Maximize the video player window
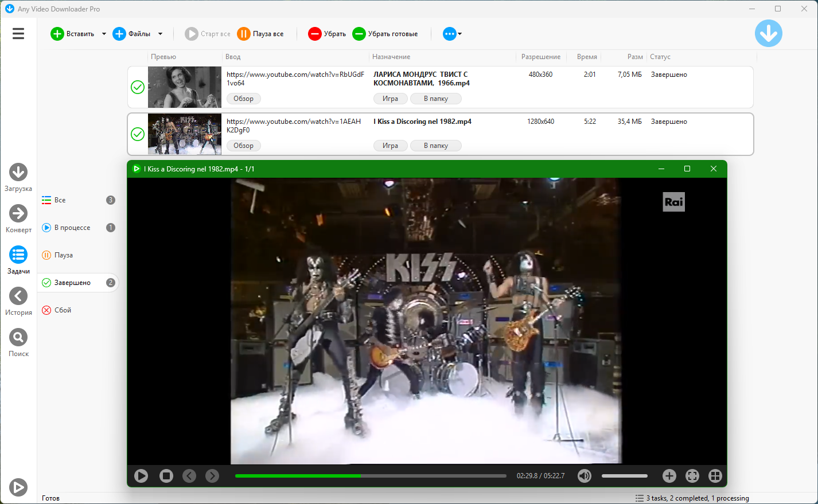The width and height of the screenshot is (818, 504). pyautogui.click(x=687, y=169)
